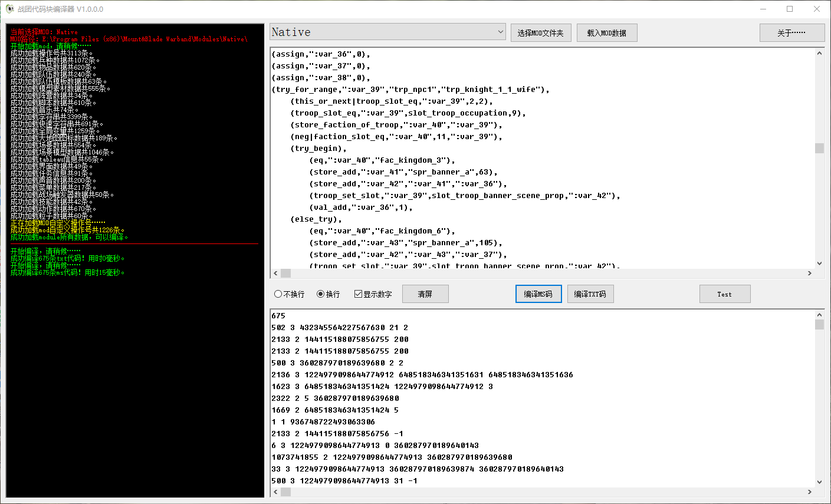
Task: Click the fac_kingdom_6 eq line
Action: pos(382,231)
